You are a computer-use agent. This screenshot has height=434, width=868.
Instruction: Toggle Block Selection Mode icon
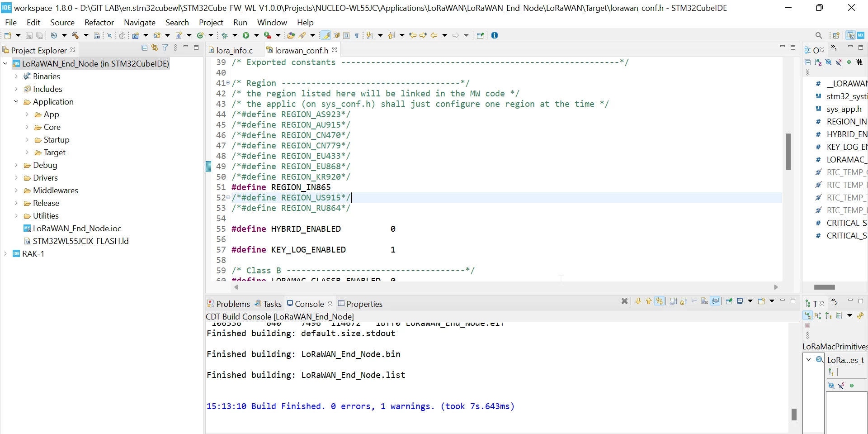pos(346,35)
